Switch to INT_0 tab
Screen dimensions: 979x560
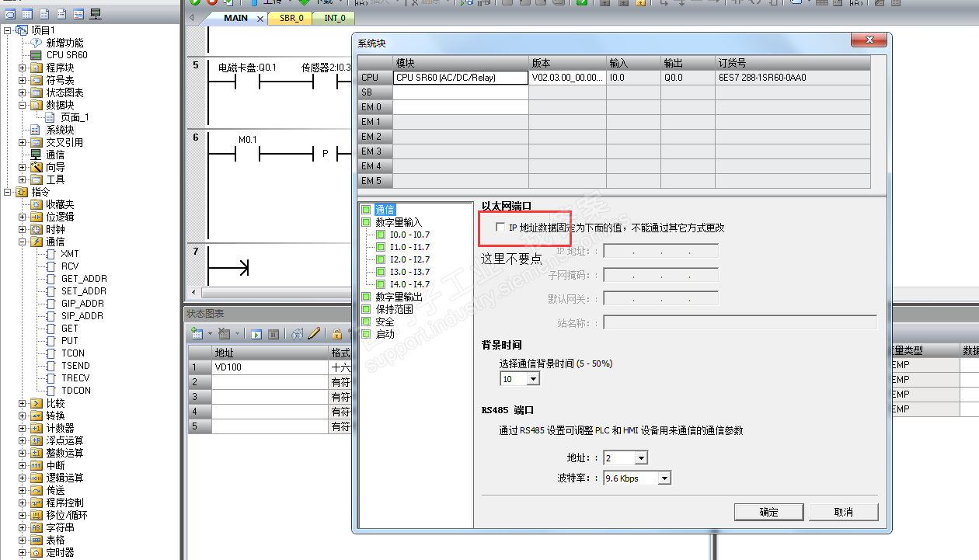click(x=334, y=18)
